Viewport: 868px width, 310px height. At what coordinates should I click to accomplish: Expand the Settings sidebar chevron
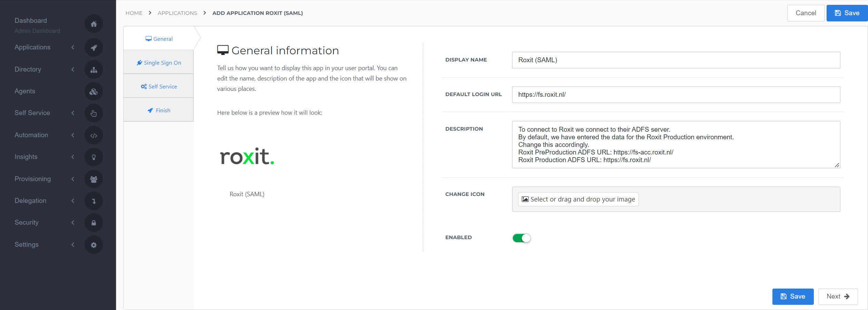click(x=73, y=245)
